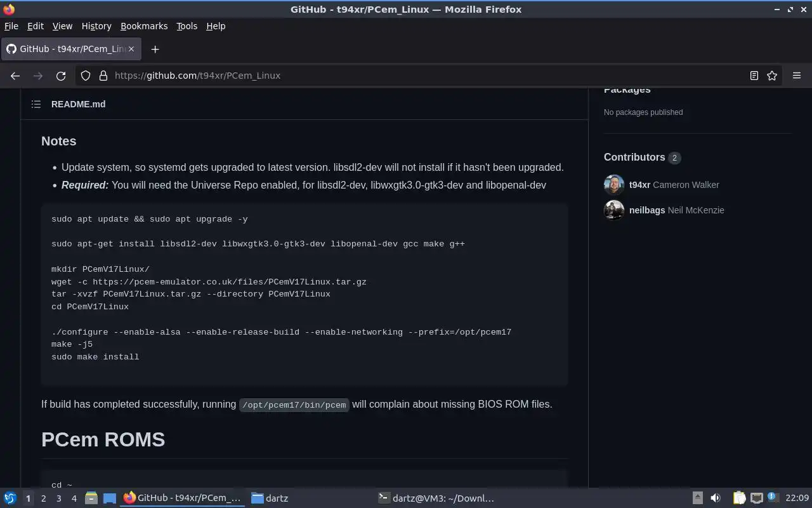
Task: Show desktop using the blue taskbar icon
Action: [109, 498]
